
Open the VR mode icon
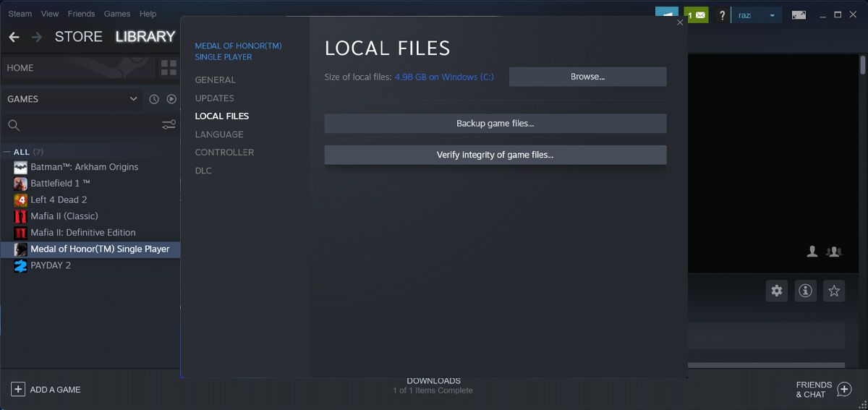799,14
